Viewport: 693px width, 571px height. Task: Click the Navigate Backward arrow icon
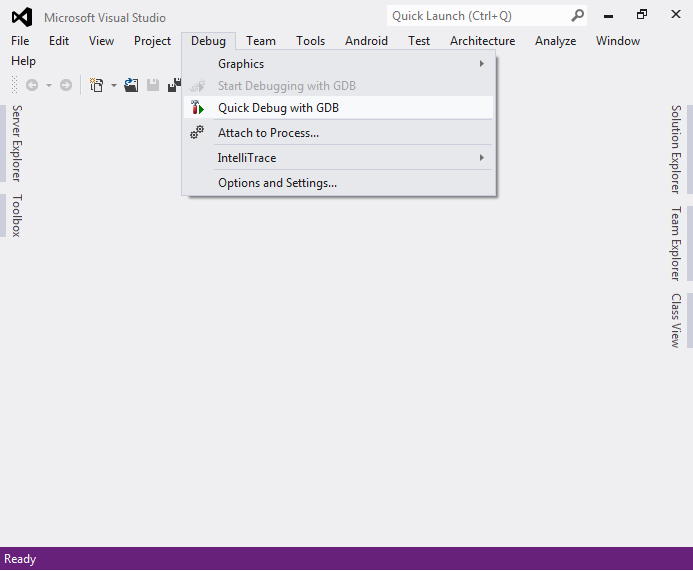32,85
